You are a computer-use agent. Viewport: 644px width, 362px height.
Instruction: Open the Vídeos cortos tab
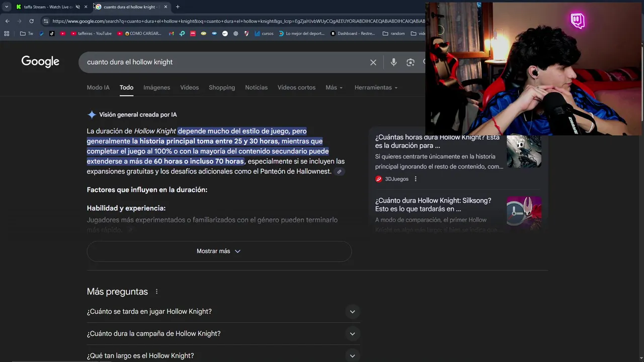coord(296,87)
